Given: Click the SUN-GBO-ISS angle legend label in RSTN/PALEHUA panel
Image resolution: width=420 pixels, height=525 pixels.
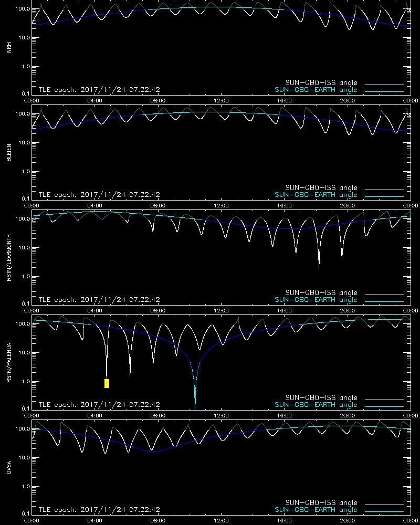Looking at the screenshot, I should [321, 398].
